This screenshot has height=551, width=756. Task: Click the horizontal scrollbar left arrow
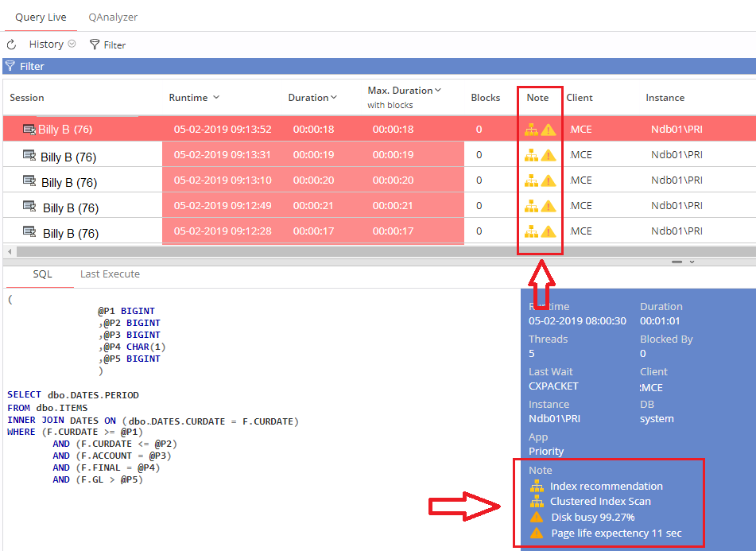point(10,251)
